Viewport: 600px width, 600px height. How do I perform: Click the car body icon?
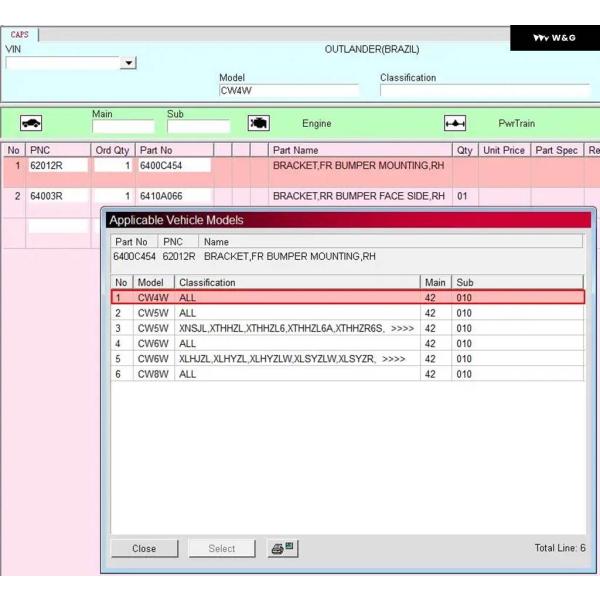pos(31,124)
